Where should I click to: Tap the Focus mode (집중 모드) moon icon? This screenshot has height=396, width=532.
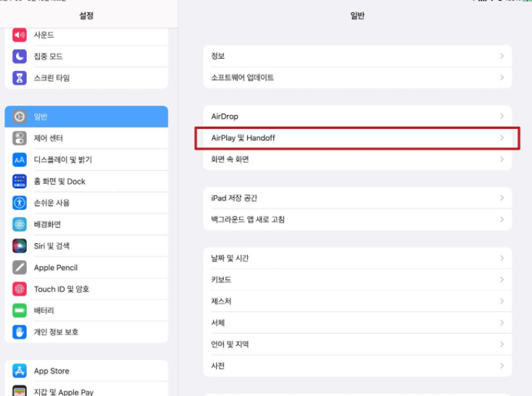pos(20,56)
